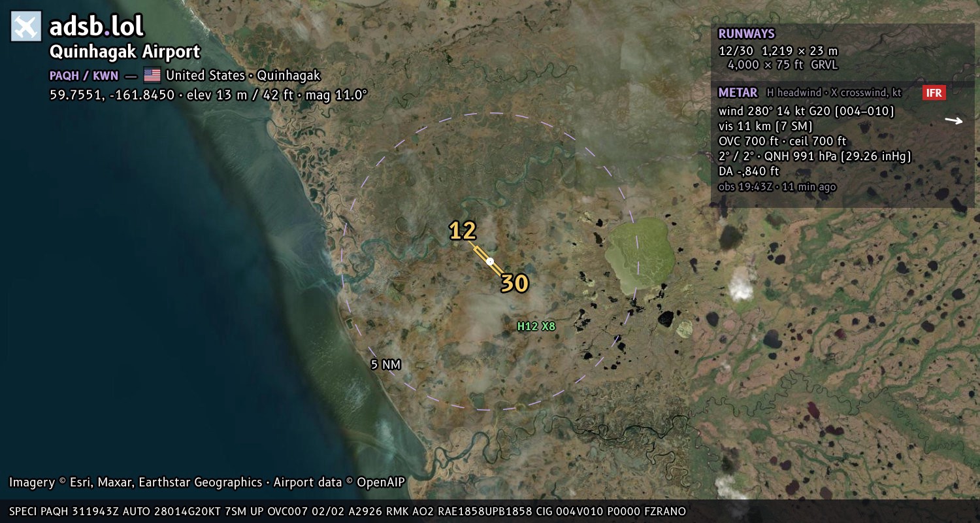Click the red IFR flight category badge

(934, 93)
